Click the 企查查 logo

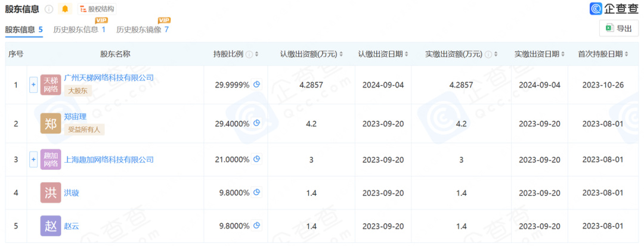(614, 8)
